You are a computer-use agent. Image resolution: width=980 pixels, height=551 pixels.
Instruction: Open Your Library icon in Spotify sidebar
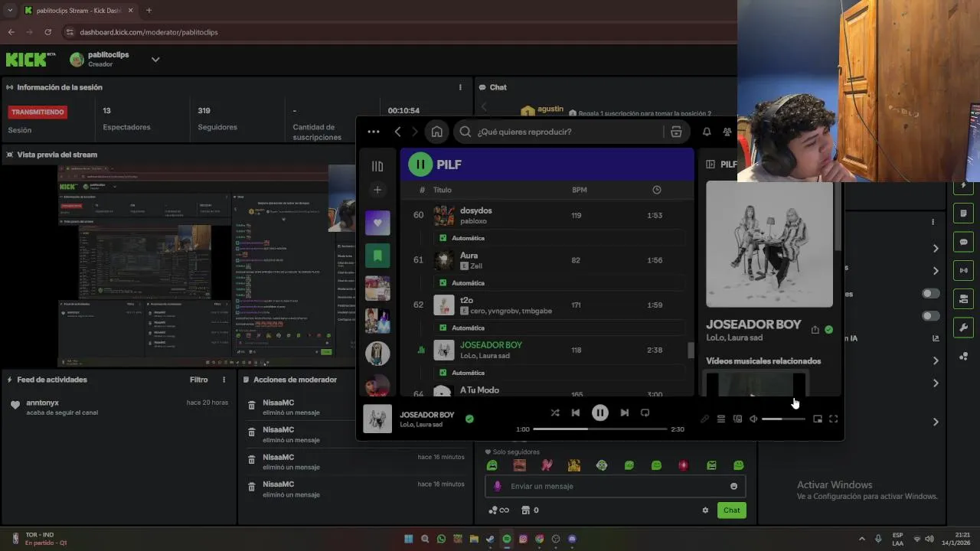point(377,166)
